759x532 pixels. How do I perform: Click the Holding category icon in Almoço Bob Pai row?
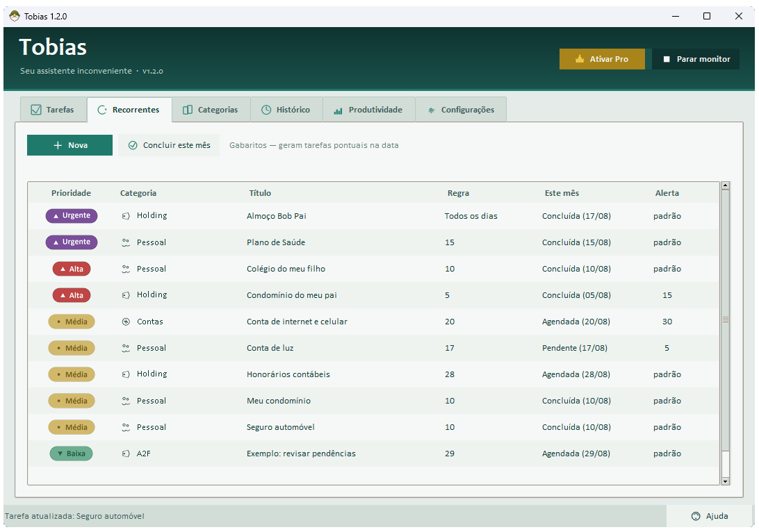tap(126, 216)
